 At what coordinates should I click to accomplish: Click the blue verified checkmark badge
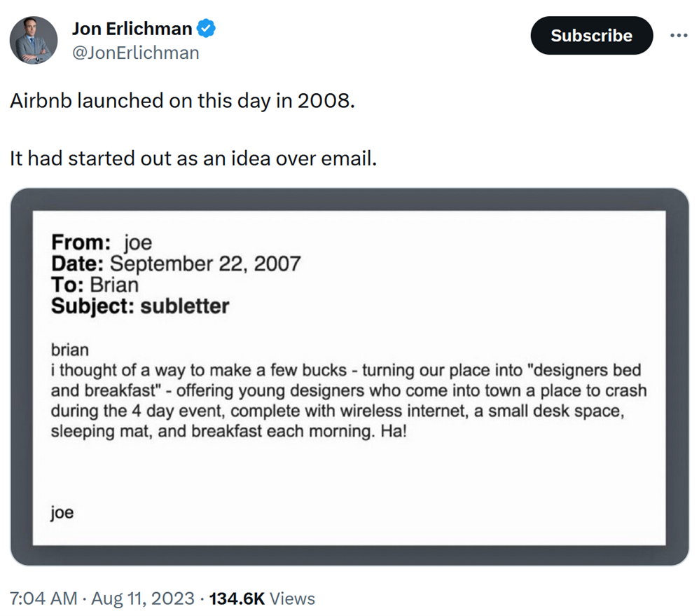pyautogui.click(x=207, y=29)
